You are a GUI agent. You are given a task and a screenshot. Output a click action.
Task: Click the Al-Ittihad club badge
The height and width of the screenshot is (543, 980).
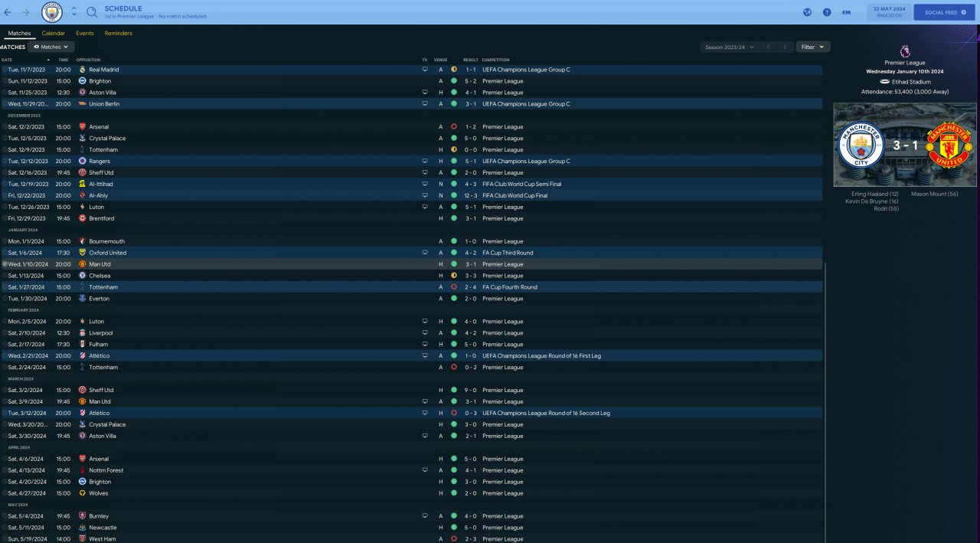click(x=82, y=185)
